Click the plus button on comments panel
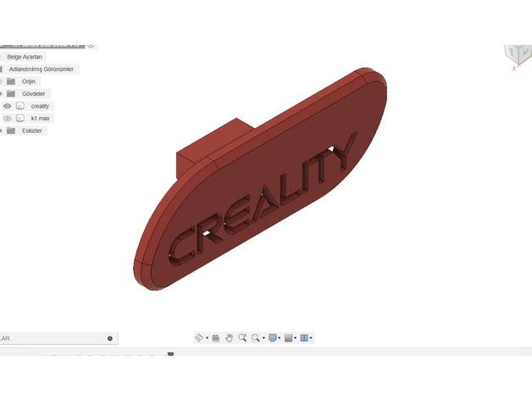This screenshot has height=400, width=532. tap(110, 338)
